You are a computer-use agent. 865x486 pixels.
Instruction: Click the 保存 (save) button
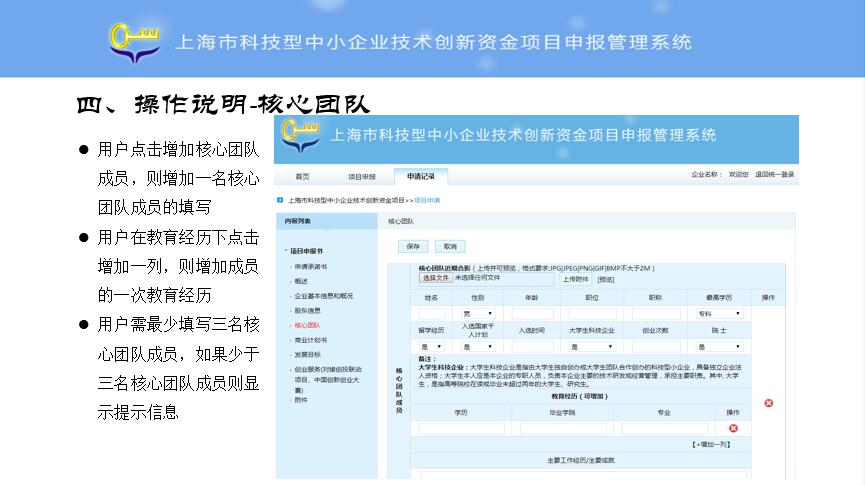[x=413, y=247]
